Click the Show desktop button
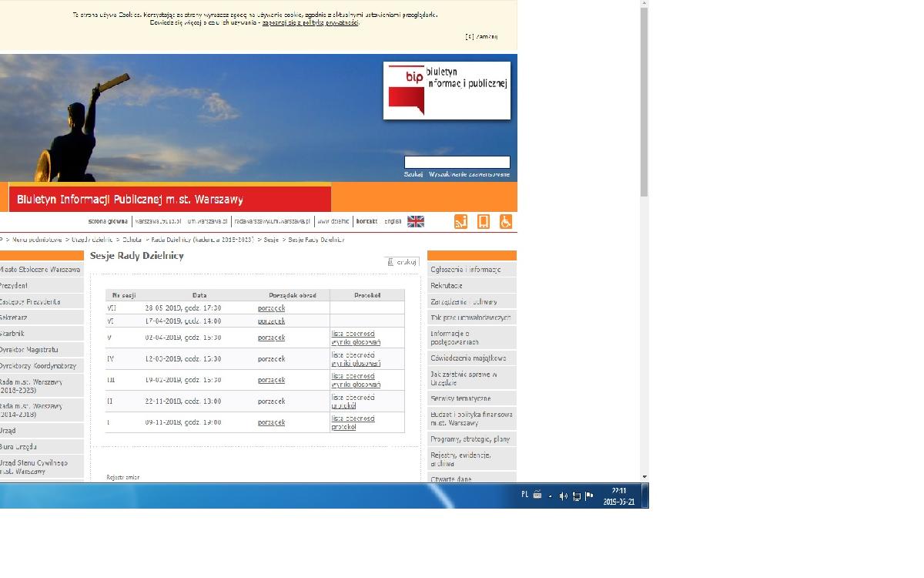This screenshot has width=924, height=578. [645, 496]
